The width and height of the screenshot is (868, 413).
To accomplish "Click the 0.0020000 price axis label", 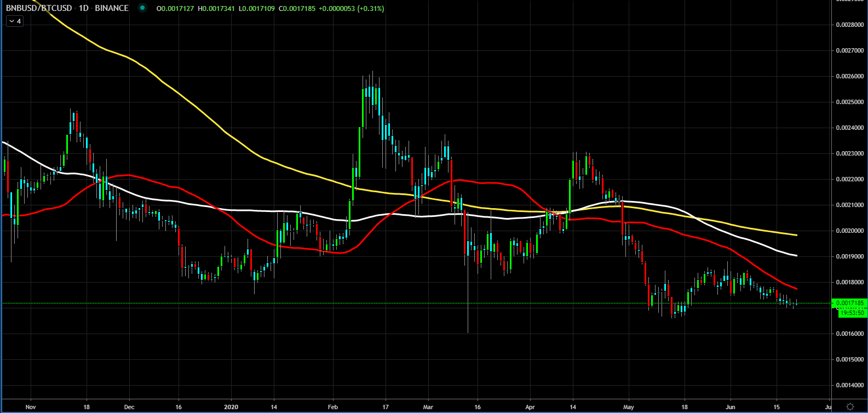I will [x=850, y=231].
